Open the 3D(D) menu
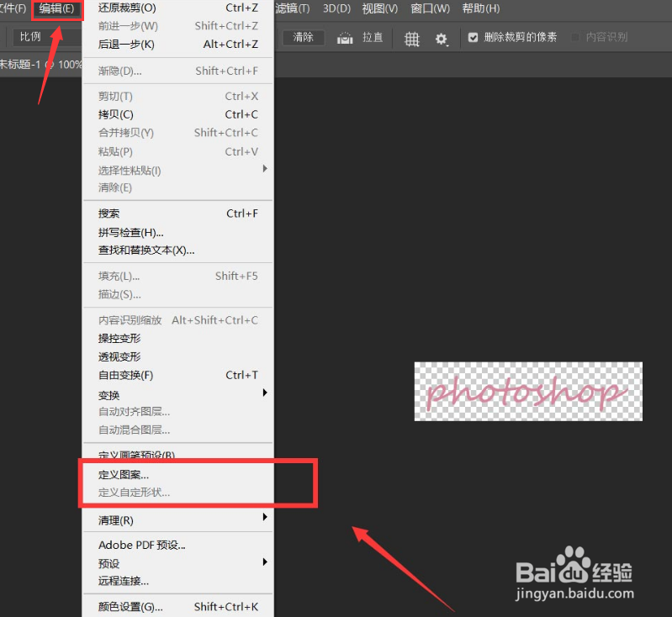 click(336, 8)
